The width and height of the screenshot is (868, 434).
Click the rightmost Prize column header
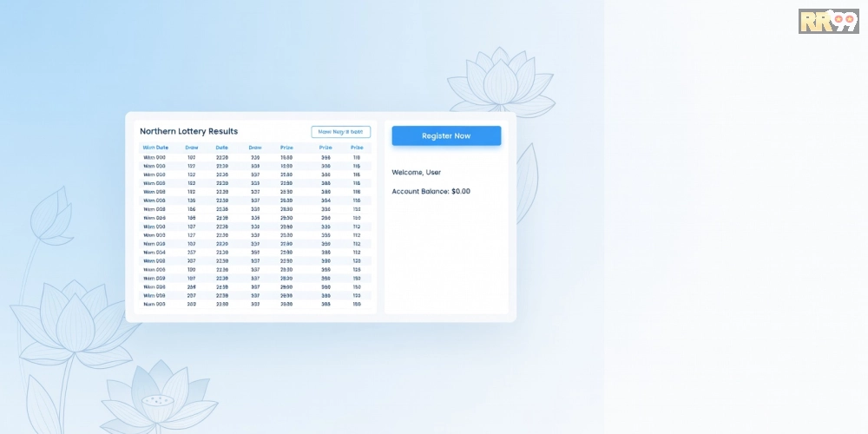357,148
